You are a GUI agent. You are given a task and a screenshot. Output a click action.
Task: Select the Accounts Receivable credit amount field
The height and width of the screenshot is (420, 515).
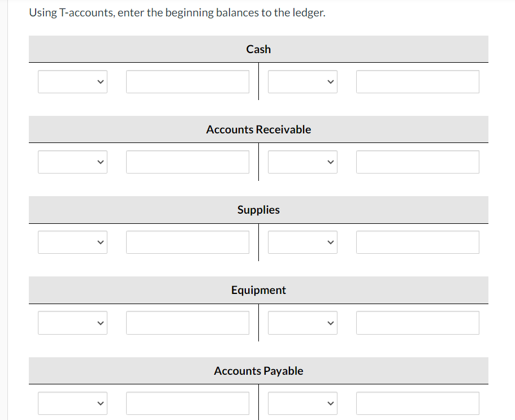coord(417,162)
